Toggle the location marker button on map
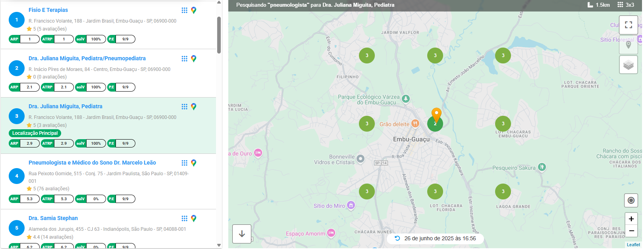The height and width of the screenshot is (249, 644). [x=628, y=45]
